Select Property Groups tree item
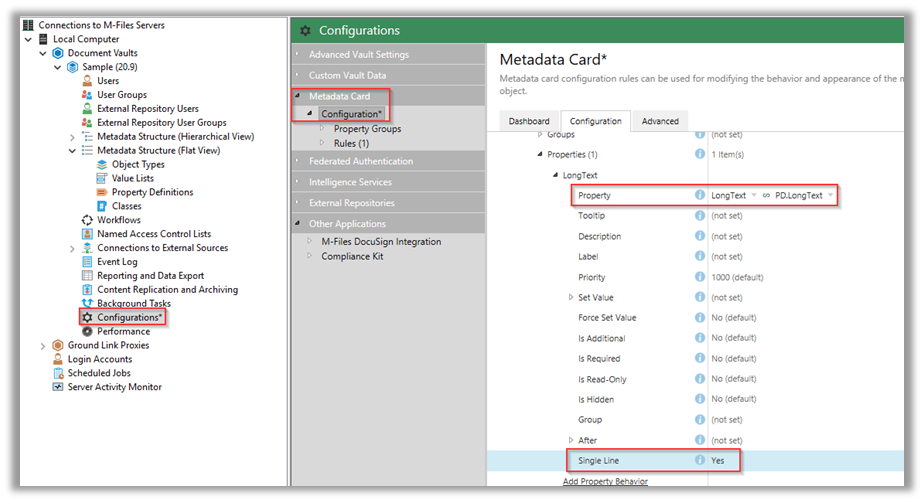The image size is (924, 502). click(x=367, y=128)
